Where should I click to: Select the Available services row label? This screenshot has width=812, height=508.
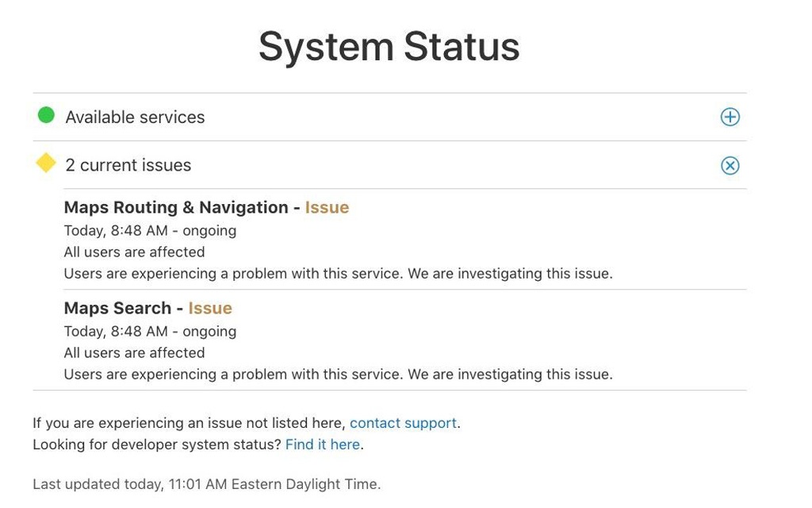coord(135,117)
